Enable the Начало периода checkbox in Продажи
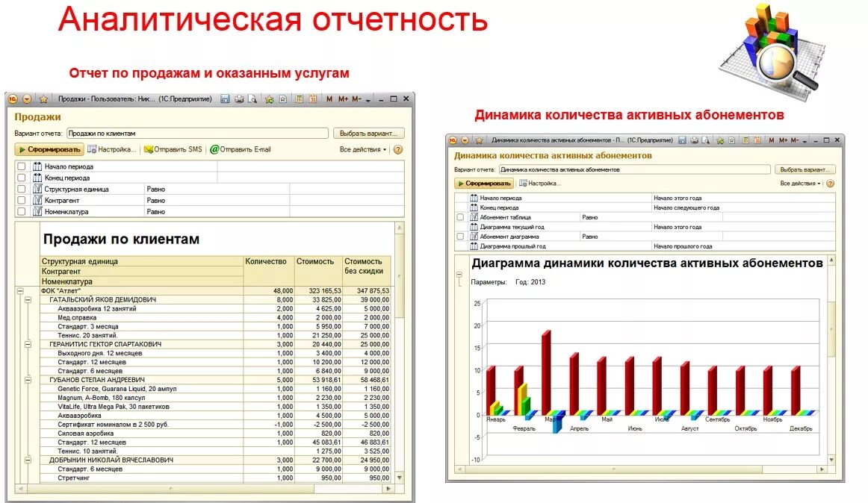The image size is (868, 503). tap(21, 166)
